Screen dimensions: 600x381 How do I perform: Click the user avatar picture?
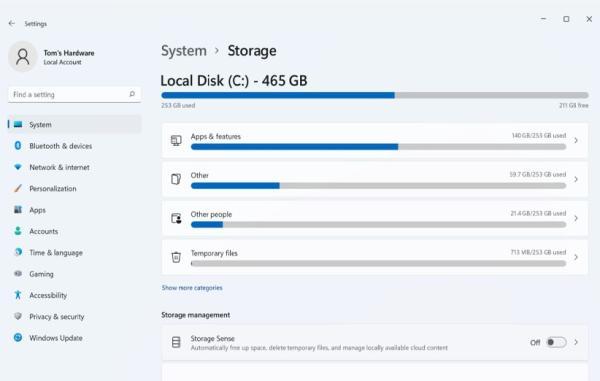point(23,57)
